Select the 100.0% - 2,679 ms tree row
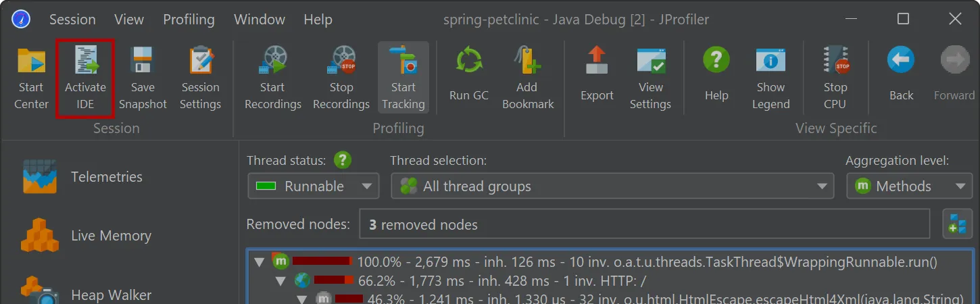The height and width of the screenshot is (304, 980). [611, 261]
